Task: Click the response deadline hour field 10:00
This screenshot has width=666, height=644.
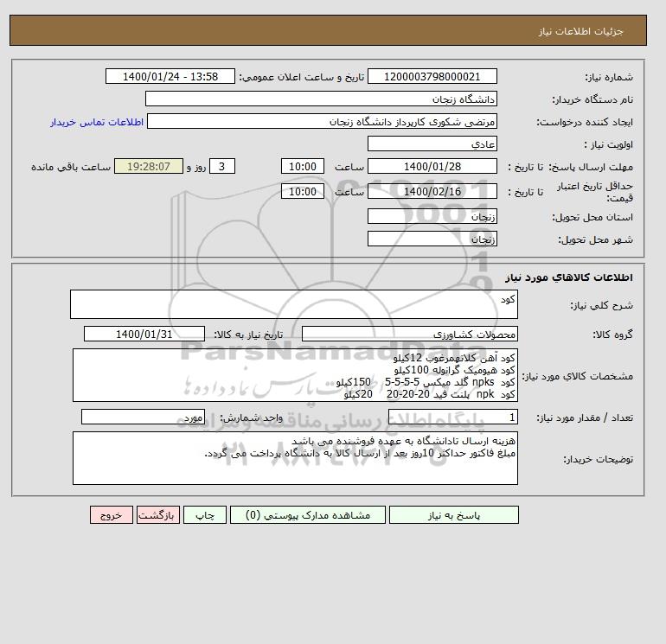Action: click(x=303, y=167)
